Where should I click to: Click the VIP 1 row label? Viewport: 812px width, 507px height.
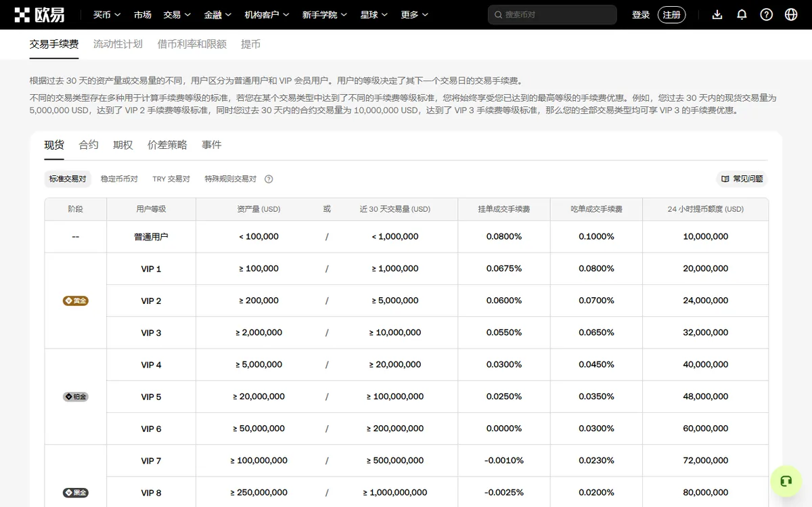coord(151,269)
